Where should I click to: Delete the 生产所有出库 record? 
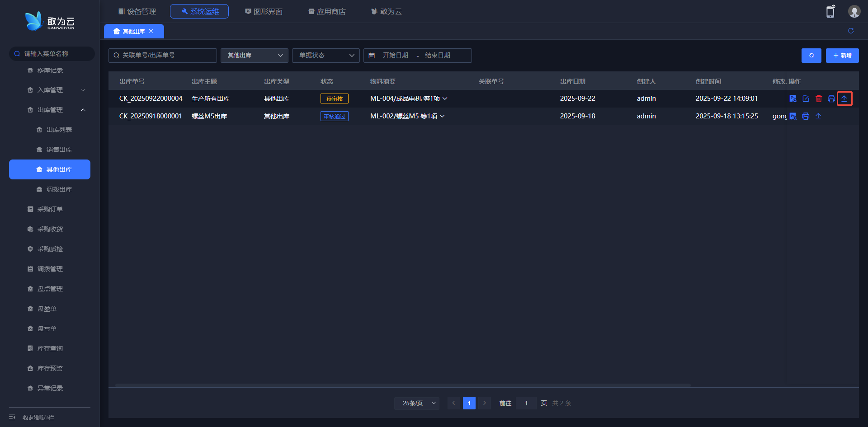pyautogui.click(x=819, y=99)
